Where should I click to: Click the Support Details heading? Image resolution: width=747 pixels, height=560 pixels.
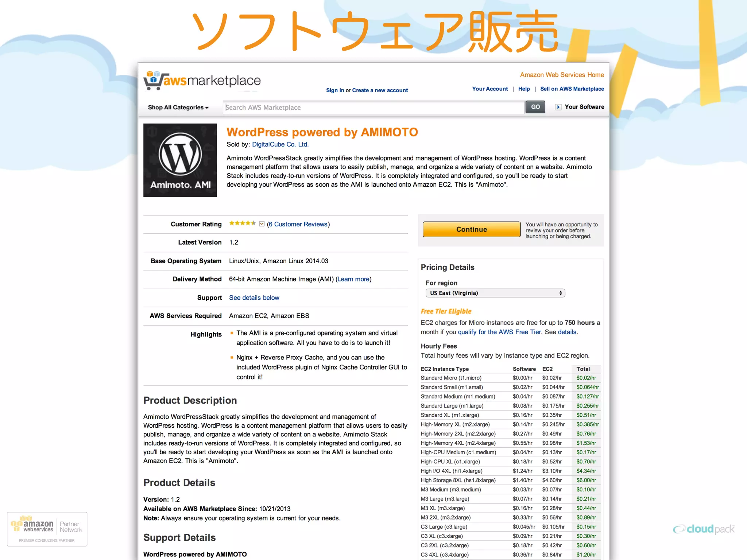click(179, 538)
